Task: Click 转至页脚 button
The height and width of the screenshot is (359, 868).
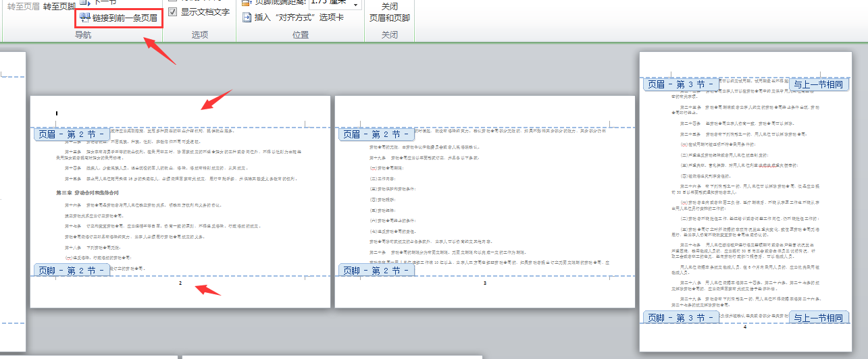Action: pyautogui.click(x=58, y=6)
